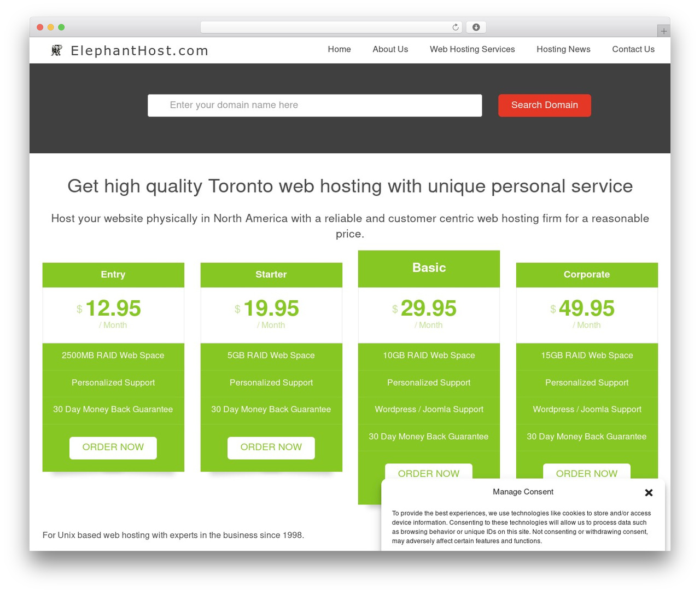Click the browser reload icon

pos(456,27)
